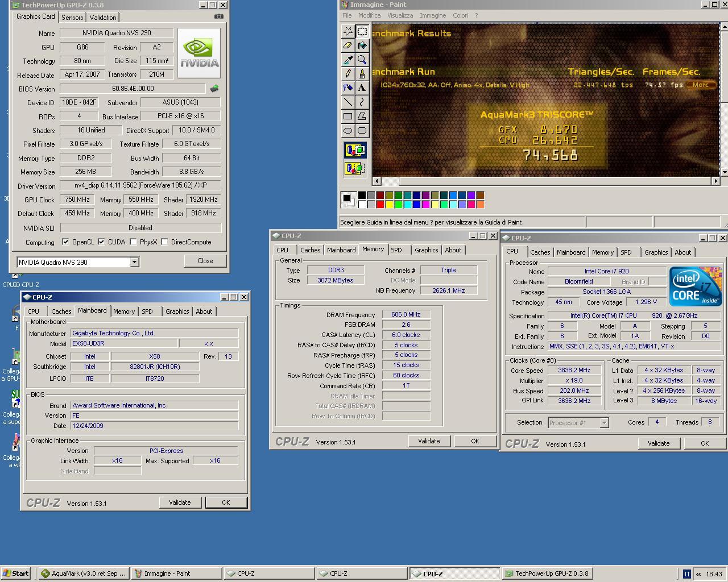The image size is (728, 582).
Task: Select the Magnifier tool in Paint
Action: click(x=362, y=60)
